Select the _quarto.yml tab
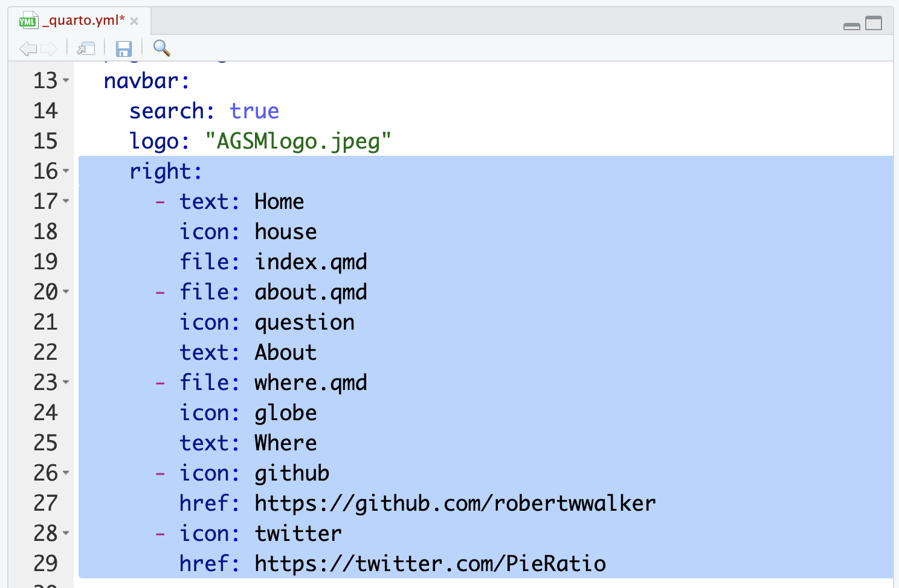 [83, 21]
